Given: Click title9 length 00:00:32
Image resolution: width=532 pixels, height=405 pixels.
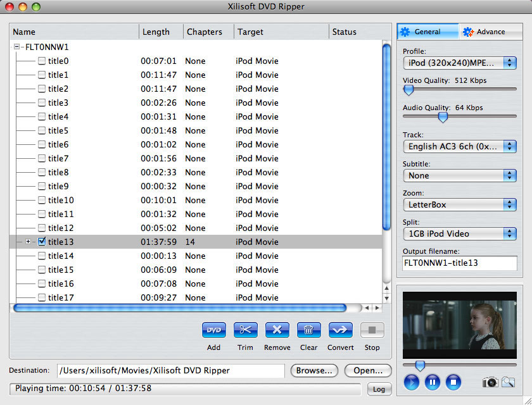Looking at the screenshot, I should 158,187.
